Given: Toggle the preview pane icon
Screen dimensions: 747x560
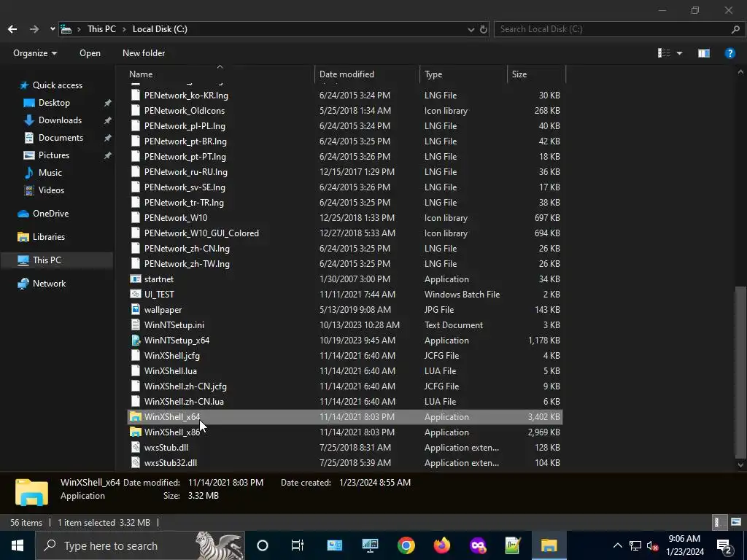Looking at the screenshot, I should tap(704, 52).
